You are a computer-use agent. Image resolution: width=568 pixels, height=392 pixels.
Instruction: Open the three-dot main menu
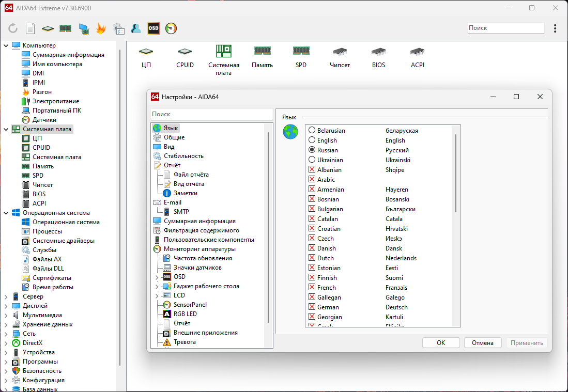(555, 28)
